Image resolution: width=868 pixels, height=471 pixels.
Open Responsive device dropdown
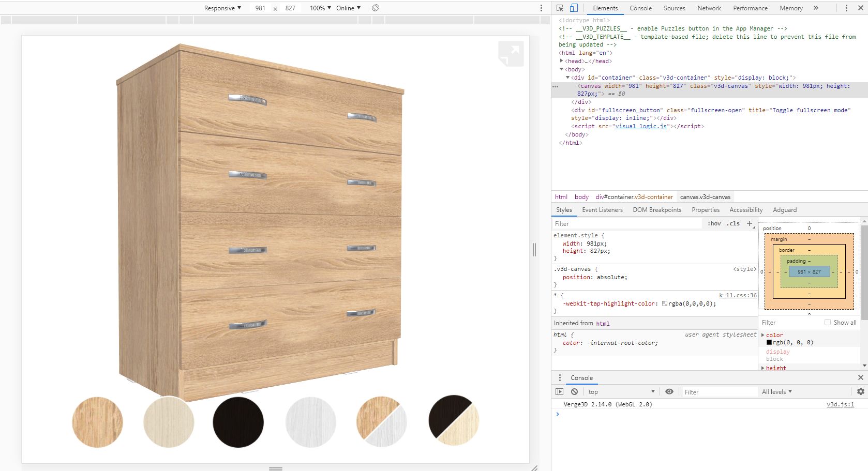222,8
